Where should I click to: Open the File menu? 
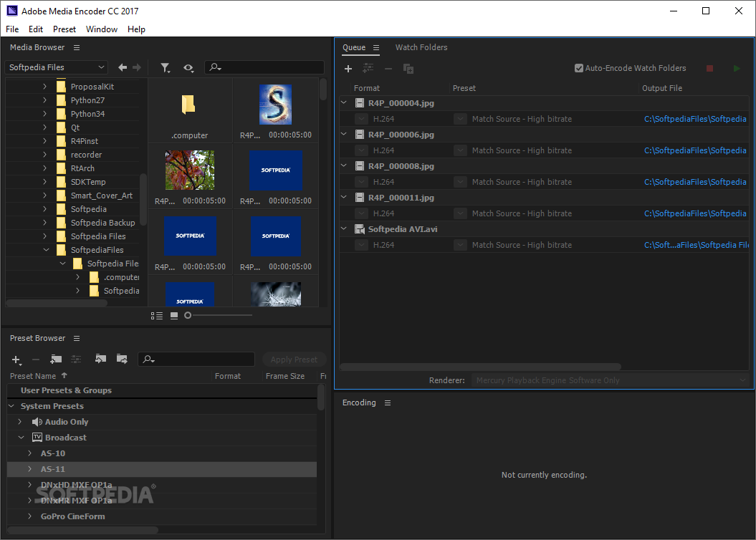coord(12,29)
